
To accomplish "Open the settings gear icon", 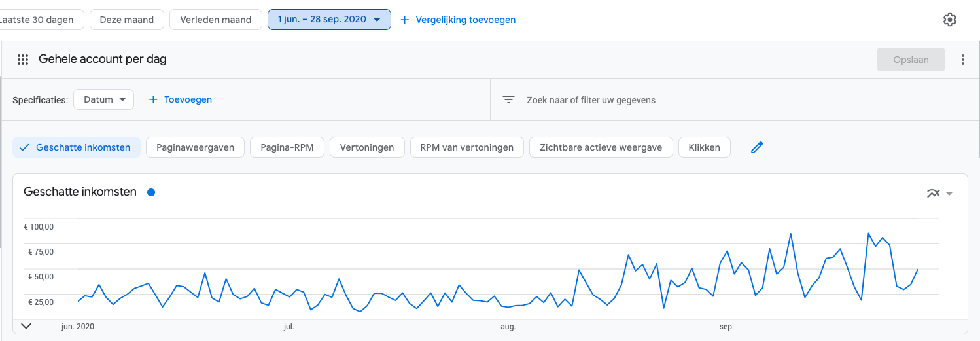I will pos(950,20).
